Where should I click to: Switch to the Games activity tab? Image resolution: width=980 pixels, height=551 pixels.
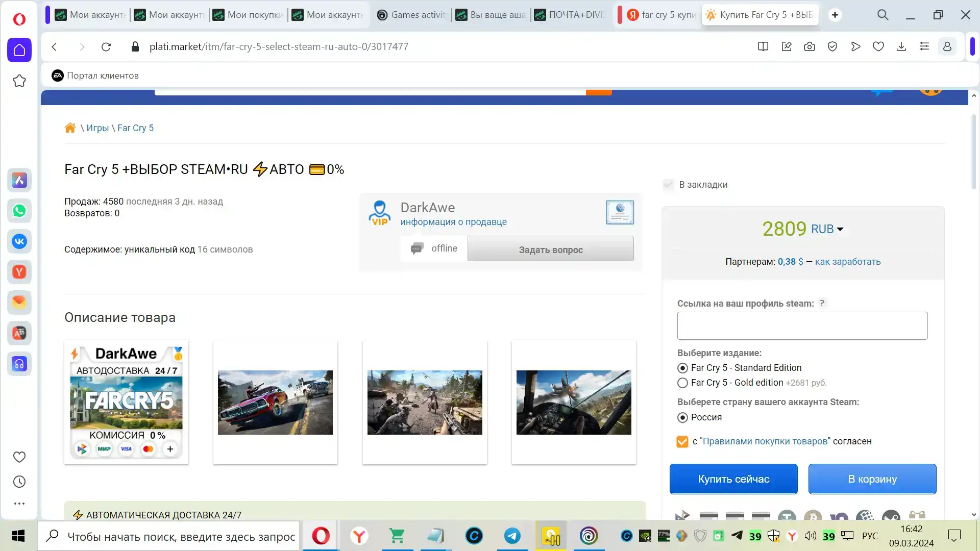(412, 15)
